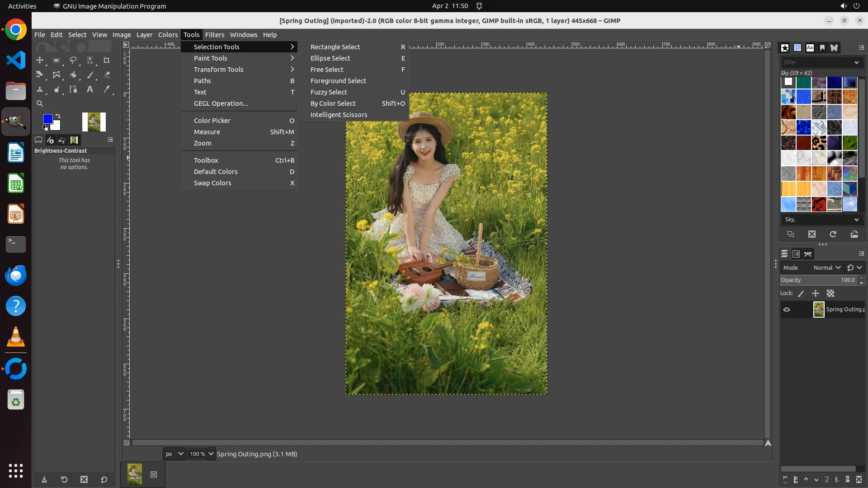Click the Spring Outing image tab thumbnail
Viewport: 868px width, 488px height.
135,474
